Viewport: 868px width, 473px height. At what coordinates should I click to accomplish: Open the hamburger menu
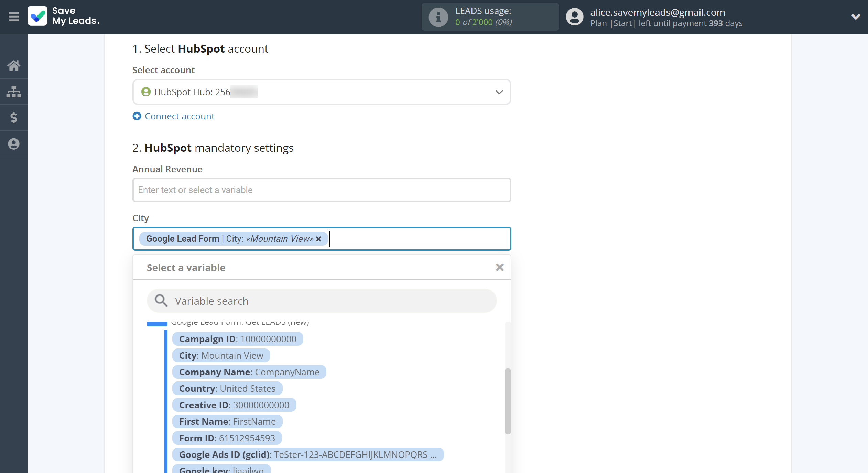point(14,16)
